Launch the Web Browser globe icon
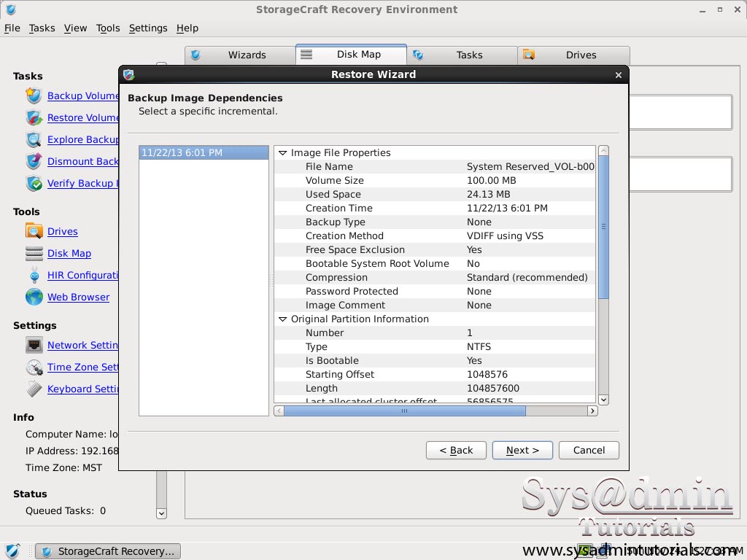747x560 pixels. click(34, 297)
